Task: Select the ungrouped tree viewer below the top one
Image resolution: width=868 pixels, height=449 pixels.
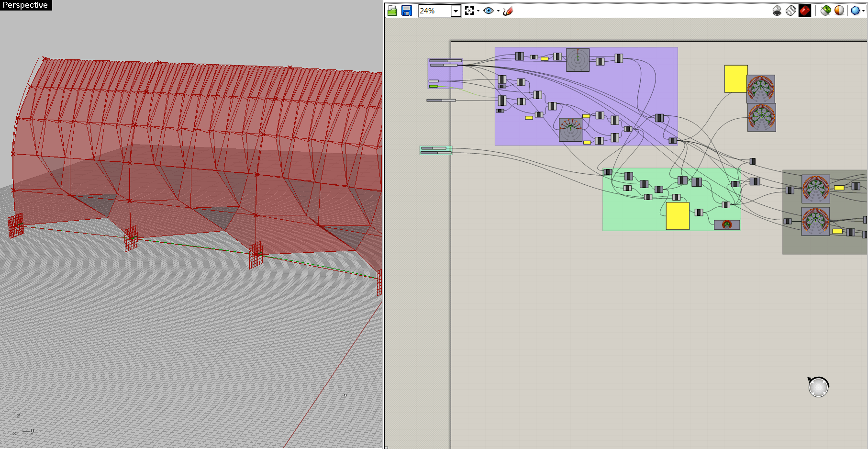Action: point(762,117)
